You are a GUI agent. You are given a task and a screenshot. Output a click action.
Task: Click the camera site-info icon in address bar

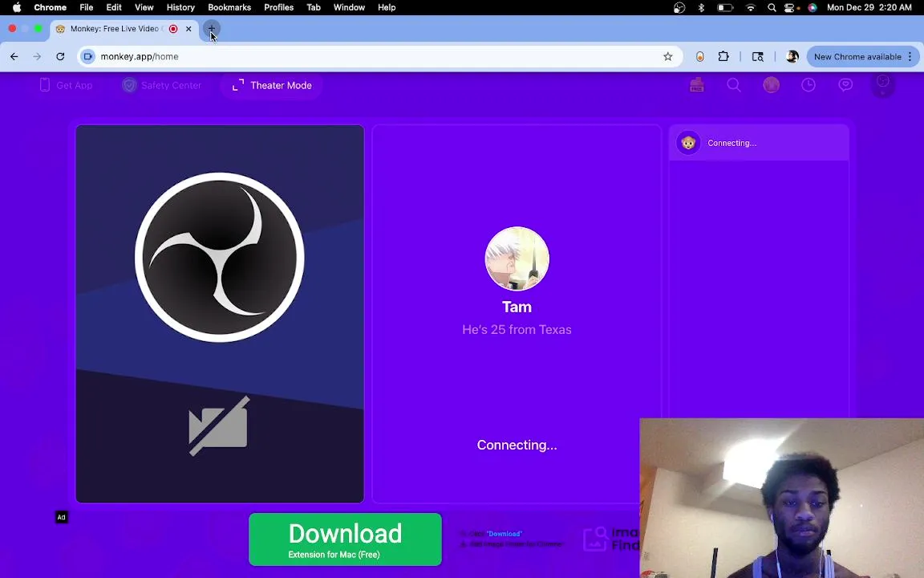pos(88,57)
